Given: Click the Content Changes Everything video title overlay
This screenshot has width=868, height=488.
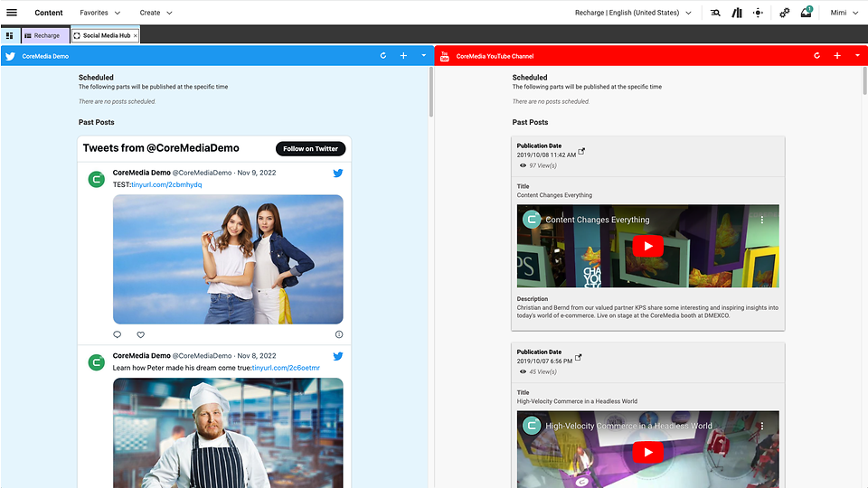Looking at the screenshot, I should tap(598, 220).
